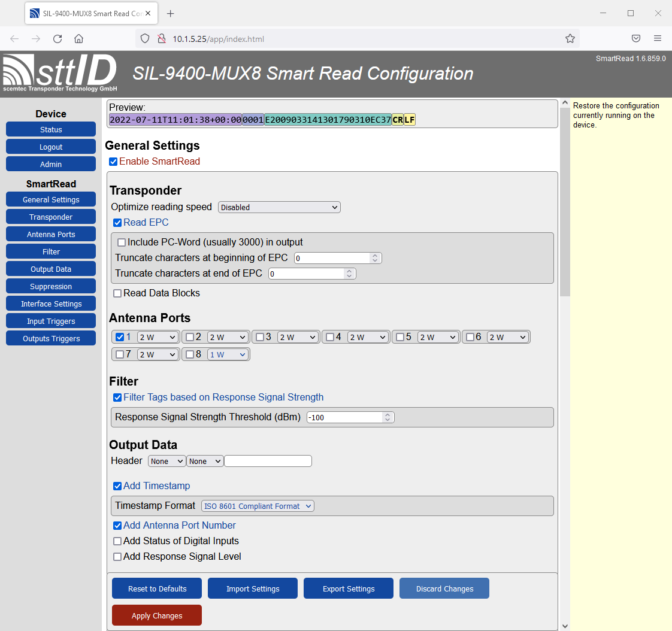Go to Output Data section in the sidebar
The height and width of the screenshot is (631, 672).
click(51, 269)
